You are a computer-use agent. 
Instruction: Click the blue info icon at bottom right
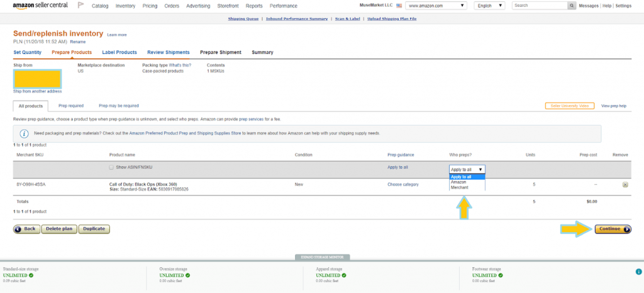(x=639, y=272)
